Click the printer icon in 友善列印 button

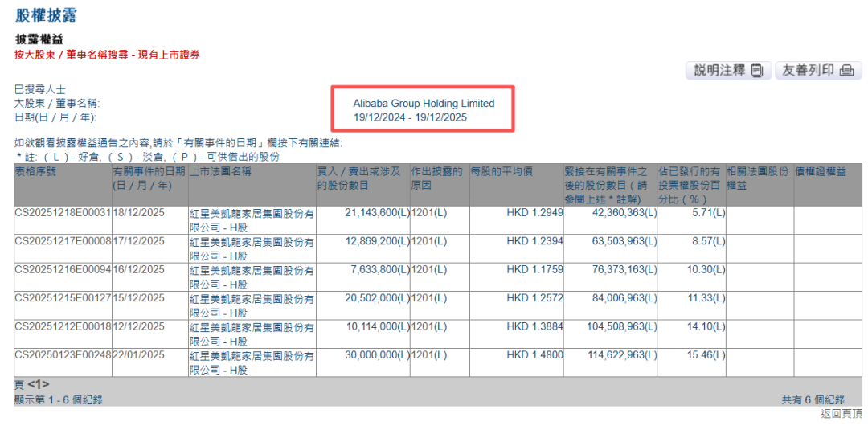(847, 70)
